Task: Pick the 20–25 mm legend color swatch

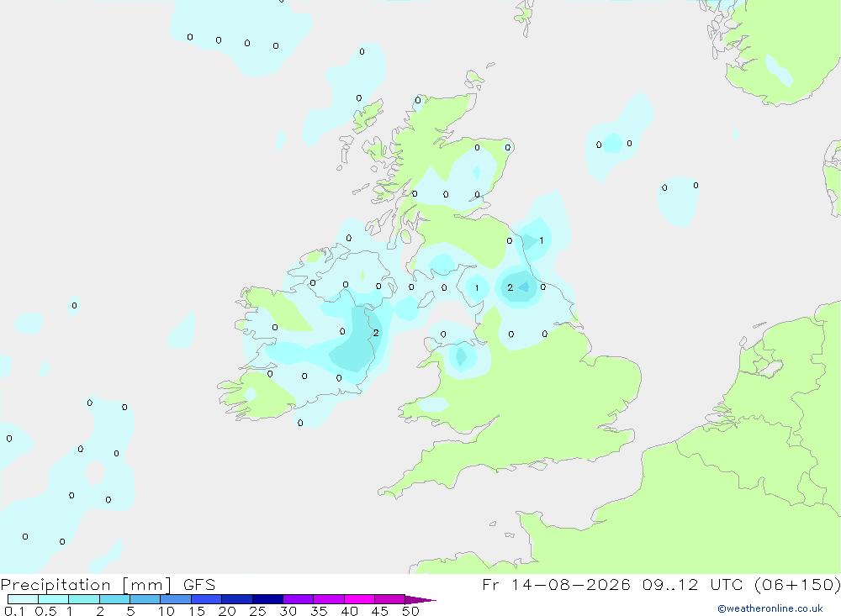Action: coord(236,599)
